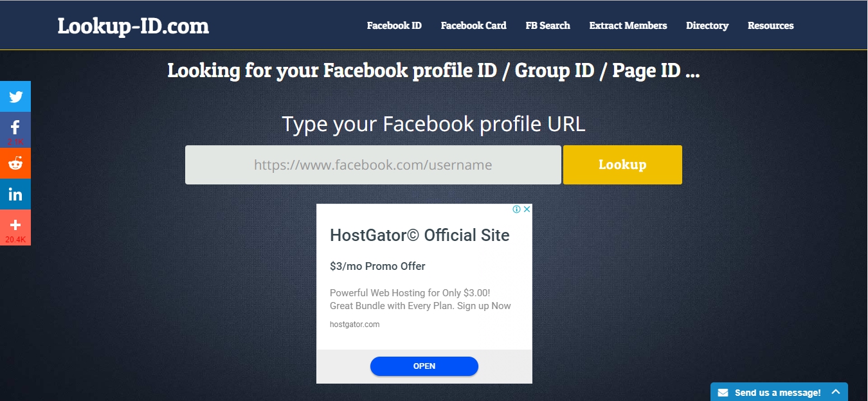Open the Facebook ID menu item
This screenshot has height=401, width=868.
pos(394,26)
